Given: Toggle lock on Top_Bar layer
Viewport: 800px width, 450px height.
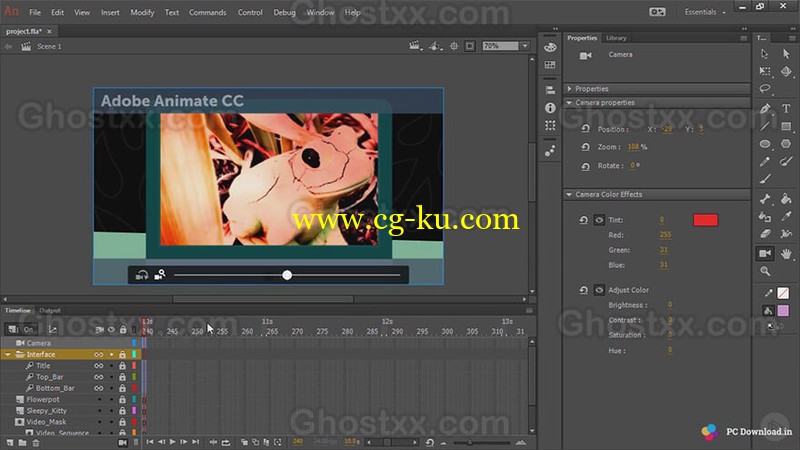Looking at the screenshot, I should click(122, 377).
